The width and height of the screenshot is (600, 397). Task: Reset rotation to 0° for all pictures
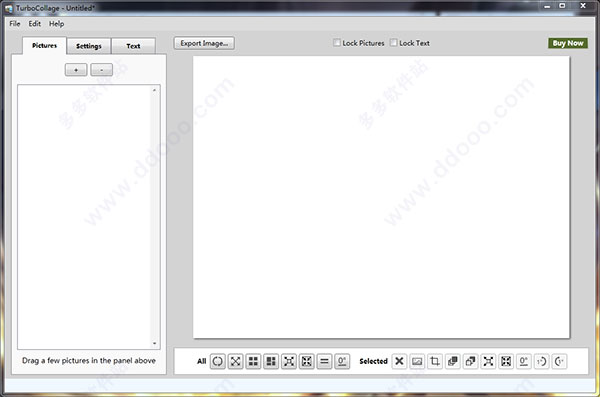coord(342,361)
